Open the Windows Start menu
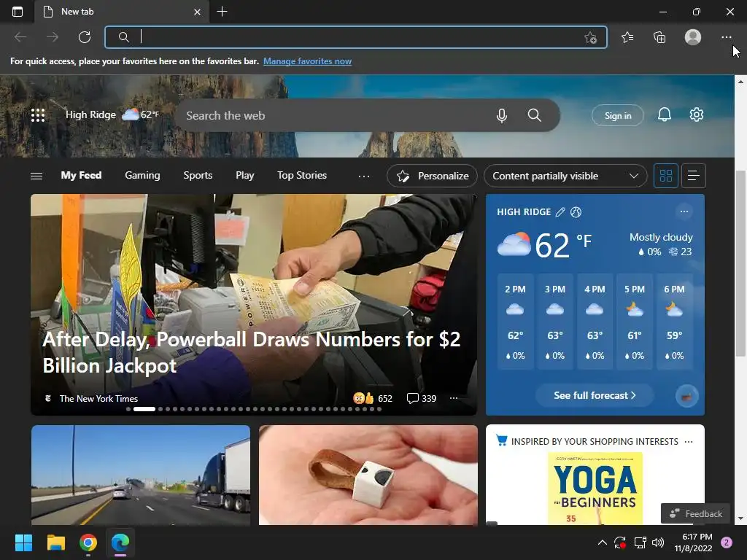 (x=23, y=542)
